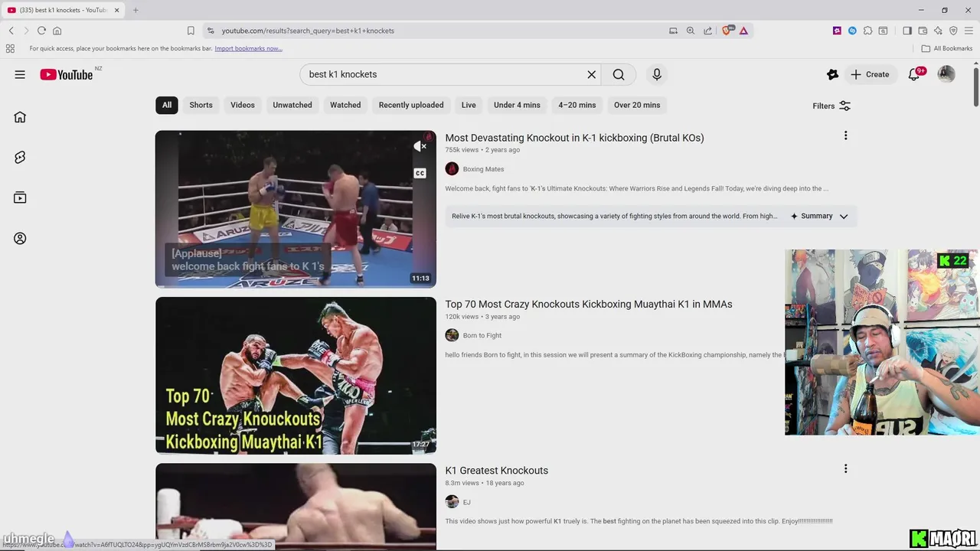Click the browser address bar URL
The image size is (980, 551).
pyautogui.click(x=308, y=31)
